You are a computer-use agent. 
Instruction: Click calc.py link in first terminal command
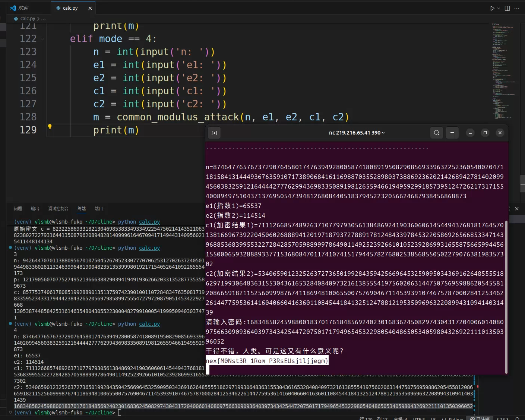[x=149, y=222]
